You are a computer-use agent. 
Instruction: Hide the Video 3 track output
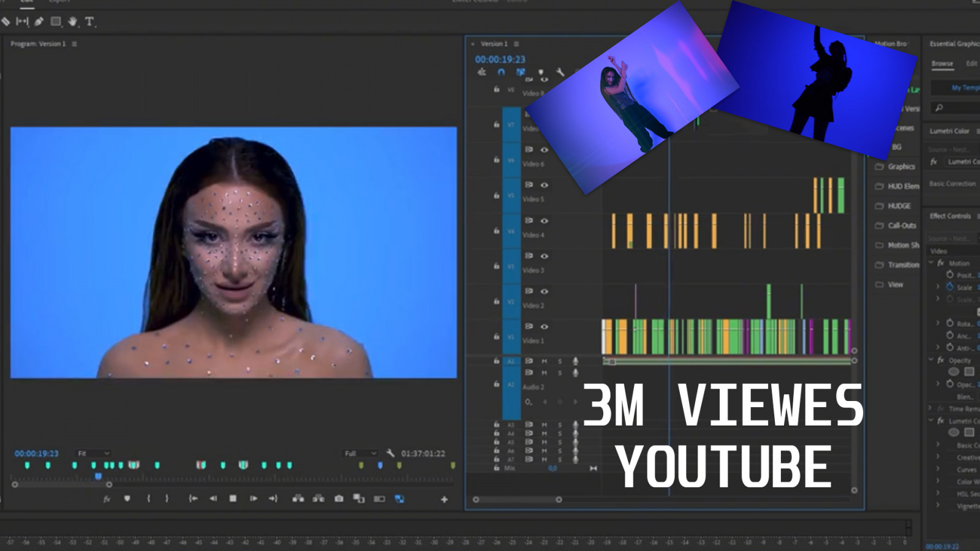coord(544,256)
